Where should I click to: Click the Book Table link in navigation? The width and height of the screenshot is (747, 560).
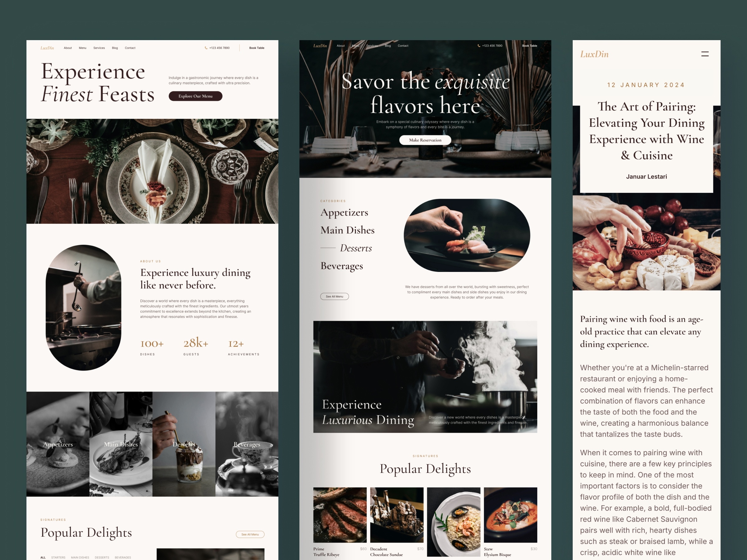point(258,48)
